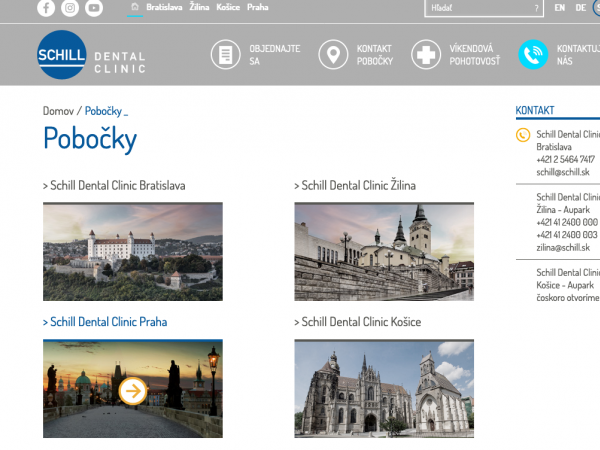Click the čoskoro otvoríme sidebar text
This screenshot has width=600, height=450.
[x=568, y=298]
